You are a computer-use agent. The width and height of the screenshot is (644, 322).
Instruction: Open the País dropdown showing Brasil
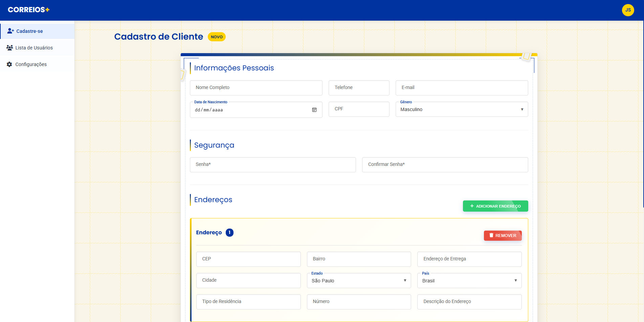coord(469,281)
